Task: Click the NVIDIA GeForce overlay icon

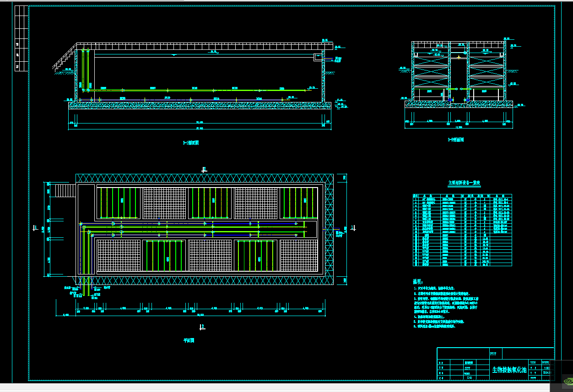Action: pos(568,381)
